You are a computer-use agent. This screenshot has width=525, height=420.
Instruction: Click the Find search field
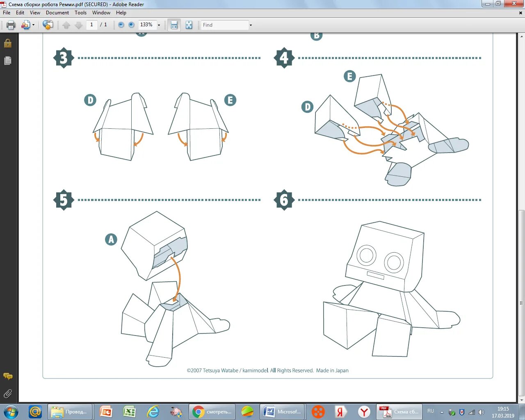click(225, 25)
